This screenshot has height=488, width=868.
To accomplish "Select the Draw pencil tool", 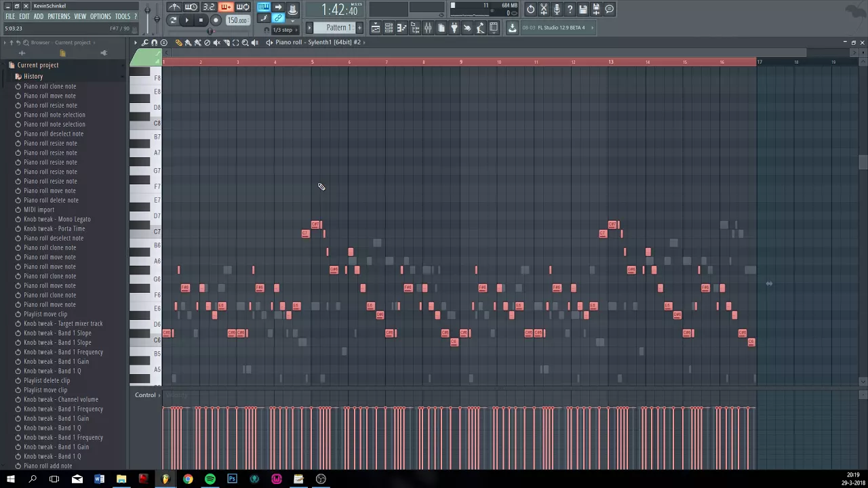I will [x=179, y=42].
